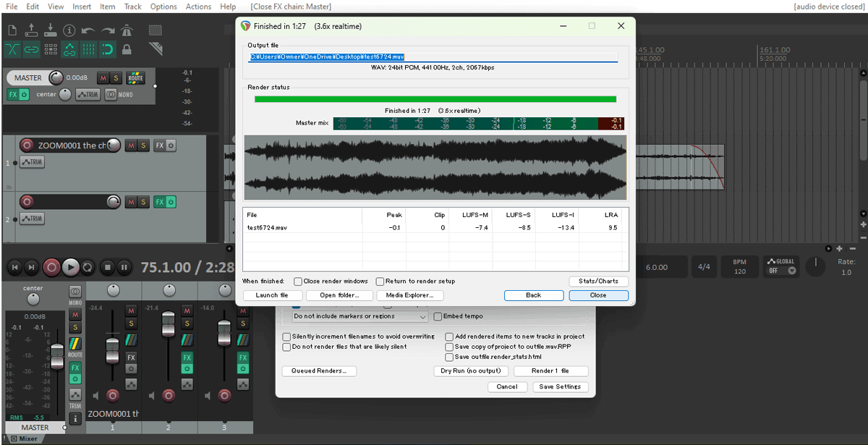Open the master track ROUTE button
The image size is (868, 445).
pos(135,78)
